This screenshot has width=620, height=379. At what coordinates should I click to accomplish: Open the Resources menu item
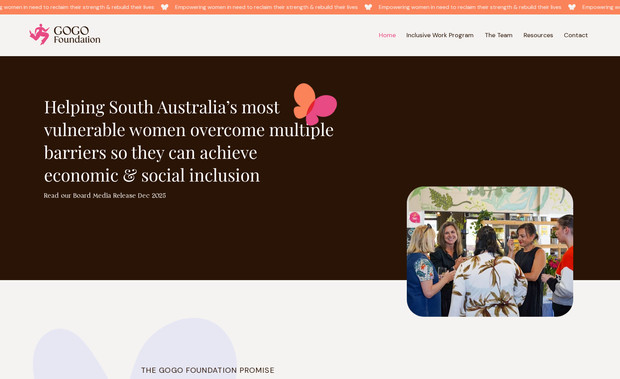point(538,35)
